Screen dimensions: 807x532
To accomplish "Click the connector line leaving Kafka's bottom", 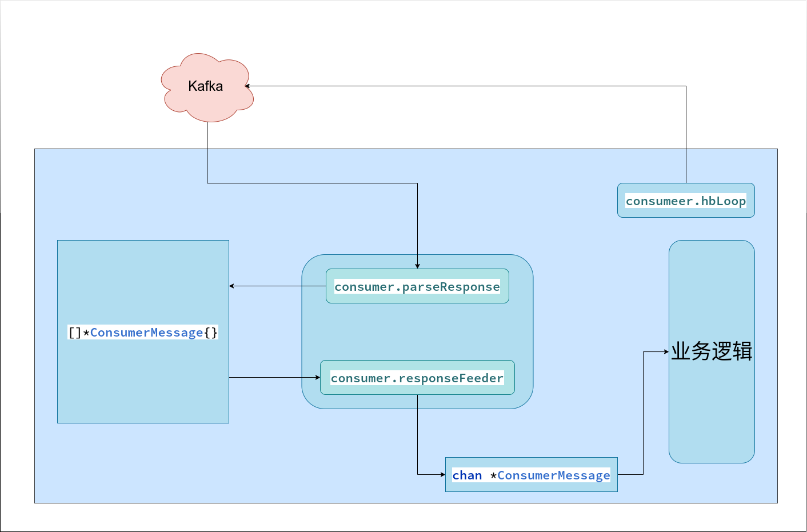I will pyautogui.click(x=207, y=153).
